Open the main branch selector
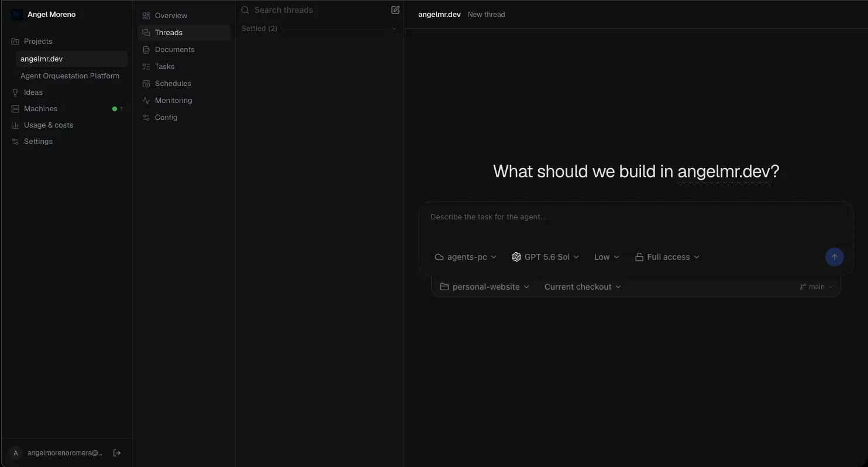 816,287
